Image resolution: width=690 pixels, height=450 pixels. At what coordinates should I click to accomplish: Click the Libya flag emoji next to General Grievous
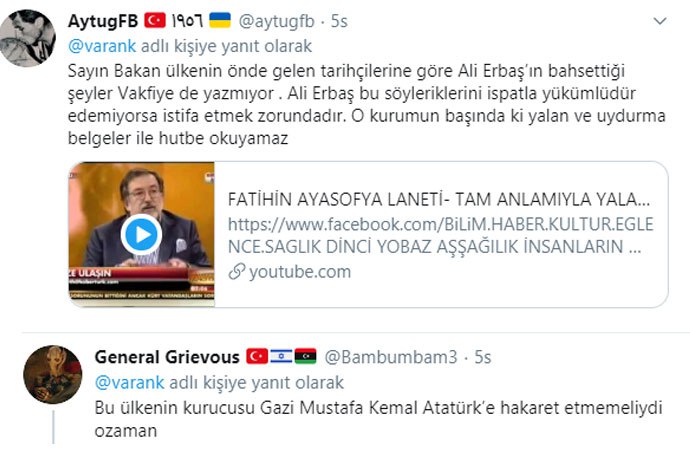point(305,356)
